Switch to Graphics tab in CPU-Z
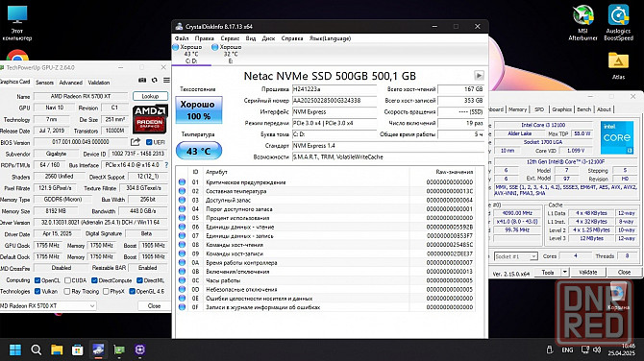This screenshot has width=644, height=361. click(x=561, y=109)
